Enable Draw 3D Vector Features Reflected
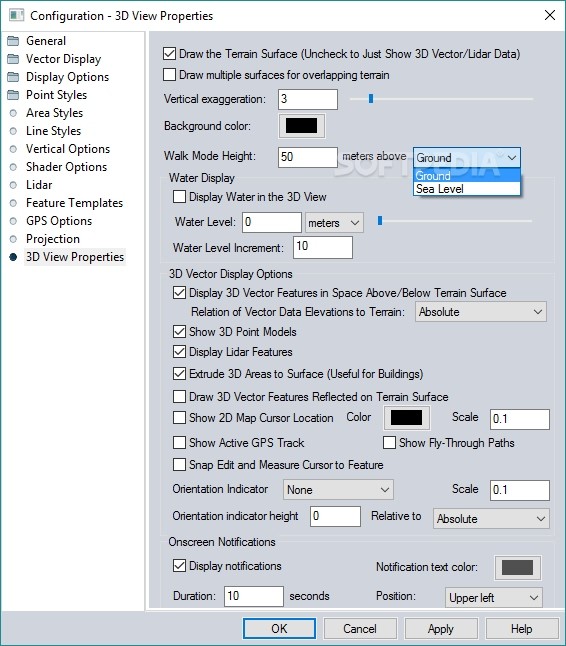Image resolution: width=566 pixels, height=646 pixels. pos(179,397)
